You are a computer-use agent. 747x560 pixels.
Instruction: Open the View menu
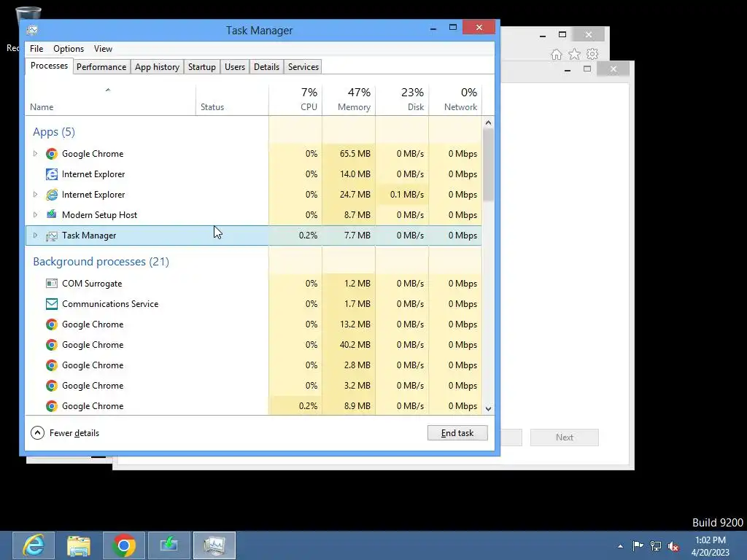103,49
